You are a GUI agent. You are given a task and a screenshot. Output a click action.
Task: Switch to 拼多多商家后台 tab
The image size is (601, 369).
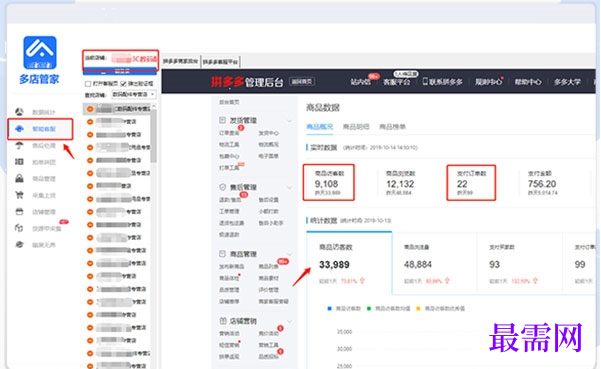(x=180, y=61)
